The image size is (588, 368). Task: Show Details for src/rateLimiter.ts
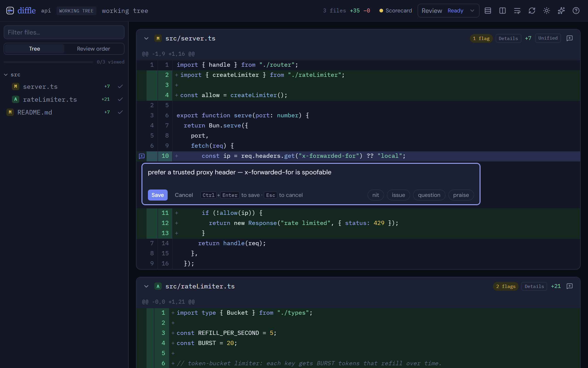pyautogui.click(x=534, y=287)
